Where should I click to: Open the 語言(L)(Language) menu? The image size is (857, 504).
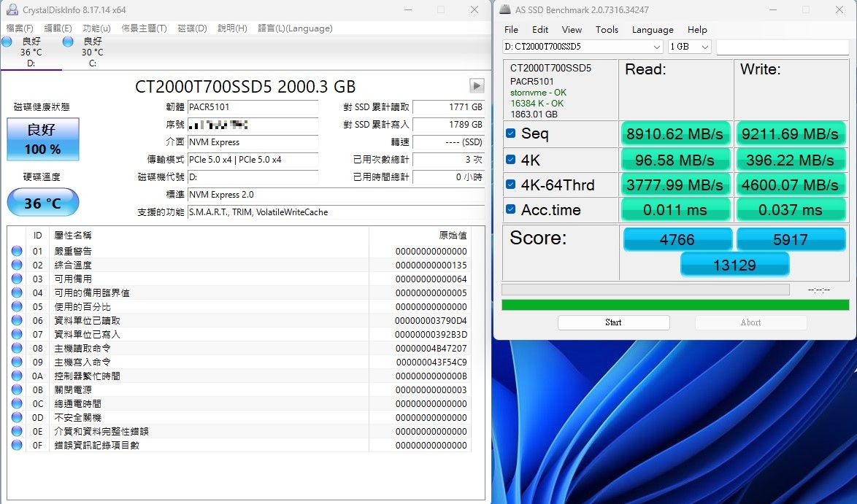(x=295, y=28)
